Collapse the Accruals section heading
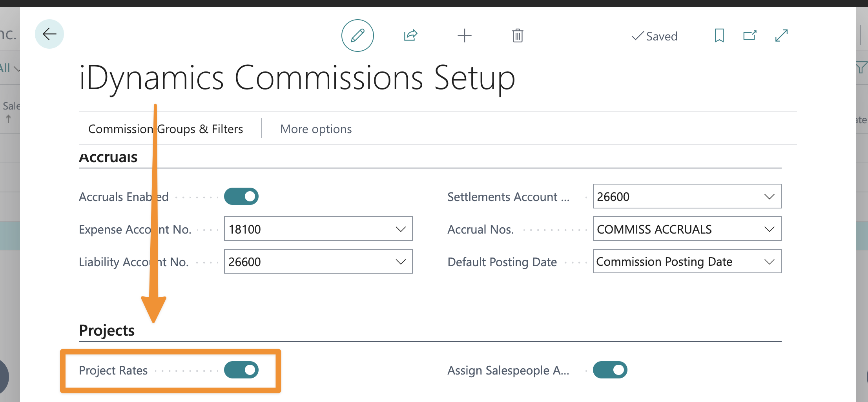 coord(108,157)
